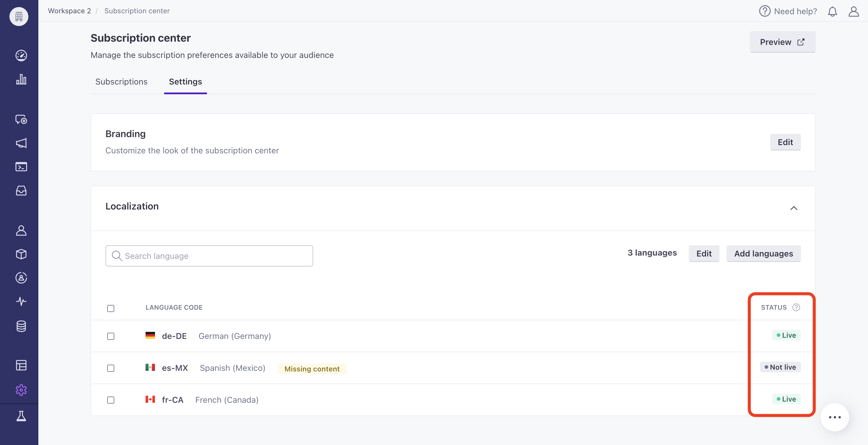Click the activity/pulse icon in sidebar

point(21,301)
